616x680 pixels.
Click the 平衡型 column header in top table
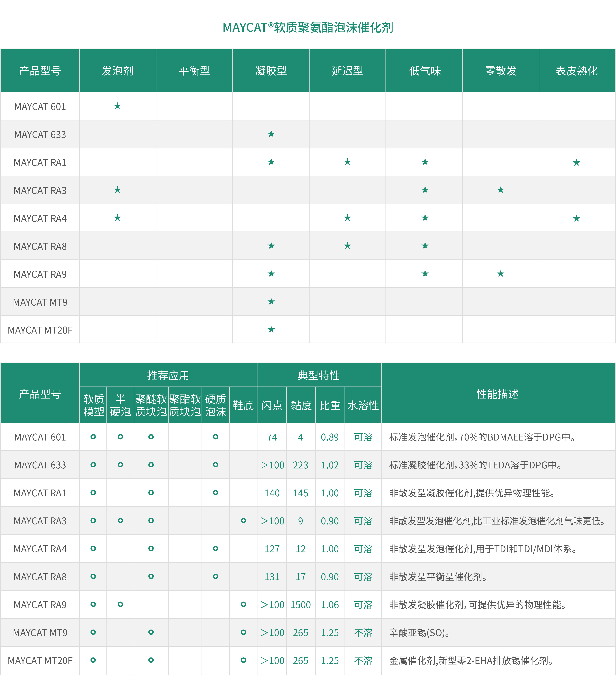click(x=194, y=71)
